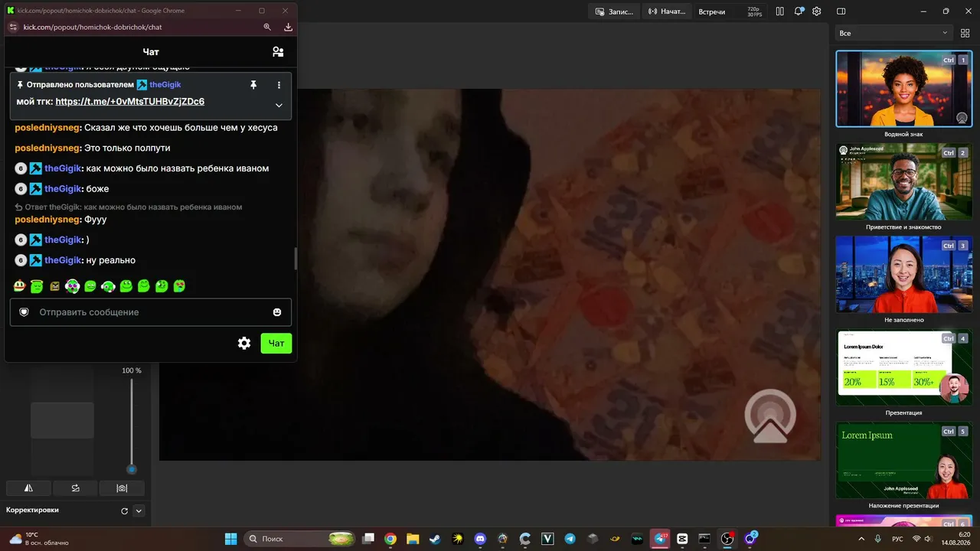Send message with the green 'Чат' button
Viewport: 980px width, 551px height.
tap(276, 344)
